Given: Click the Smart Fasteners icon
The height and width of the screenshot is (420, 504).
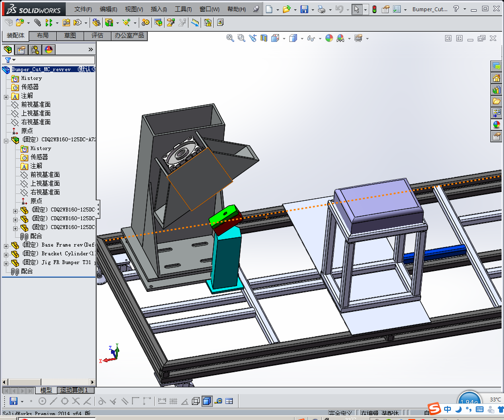Looking at the screenshot, I should click(66, 22).
